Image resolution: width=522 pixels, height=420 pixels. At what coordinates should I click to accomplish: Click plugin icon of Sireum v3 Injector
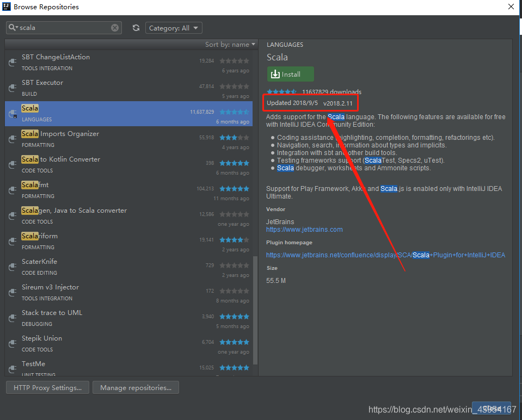[x=13, y=293]
